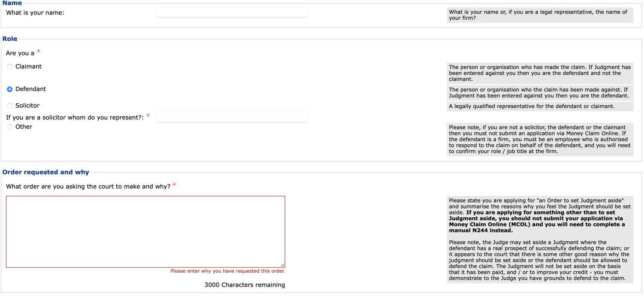The image size is (644, 303).
Task: Click the "Name" section heading
Action: [x=12, y=3]
